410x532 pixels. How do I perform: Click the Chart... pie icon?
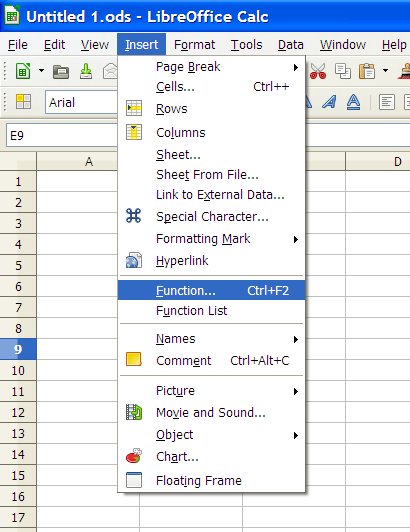click(x=134, y=456)
